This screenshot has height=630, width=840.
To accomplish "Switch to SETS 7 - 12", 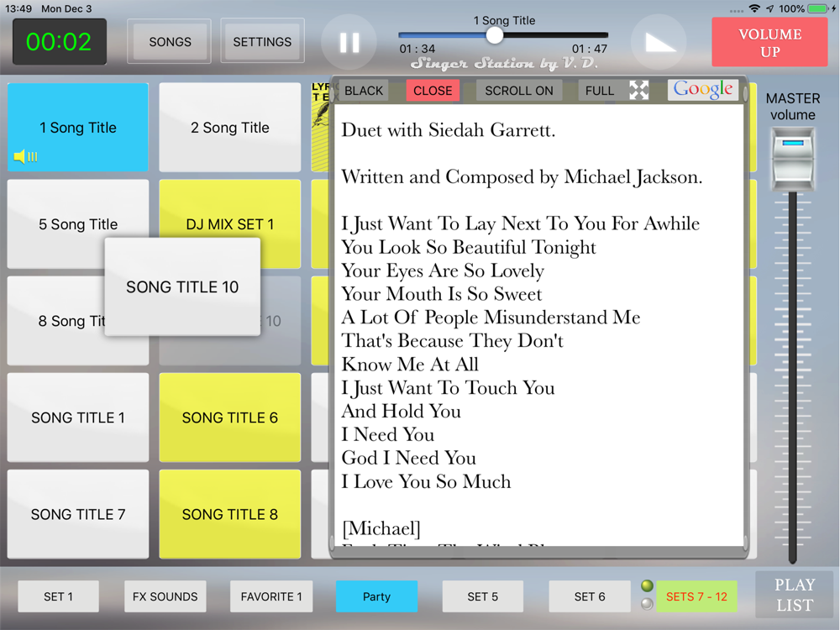I will pos(696,596).
